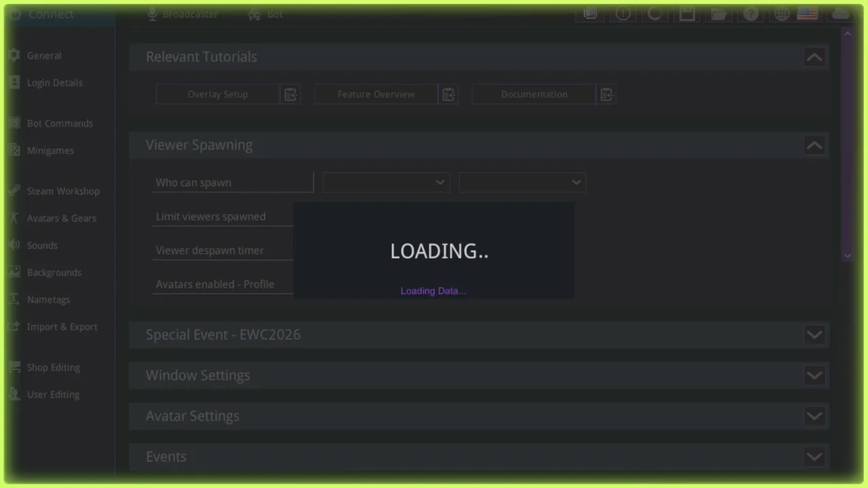The image size is (868, 488).
Task: Expand the Events section
Action: click(814, 457)
